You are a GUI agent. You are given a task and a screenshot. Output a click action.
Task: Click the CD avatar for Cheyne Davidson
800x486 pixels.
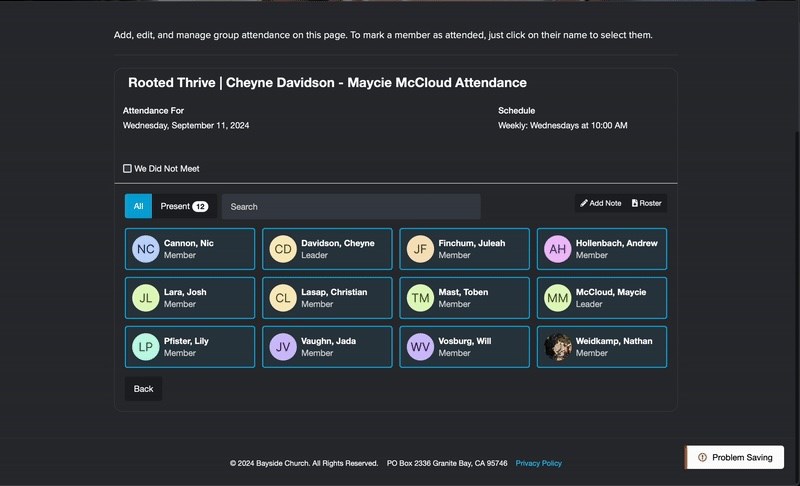tap(283, 249)
